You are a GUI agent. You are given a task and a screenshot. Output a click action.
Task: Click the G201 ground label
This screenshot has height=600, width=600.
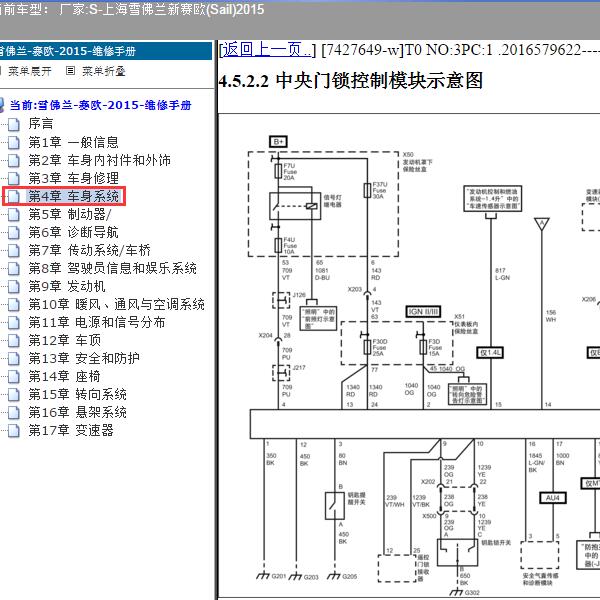click(279, 576)
